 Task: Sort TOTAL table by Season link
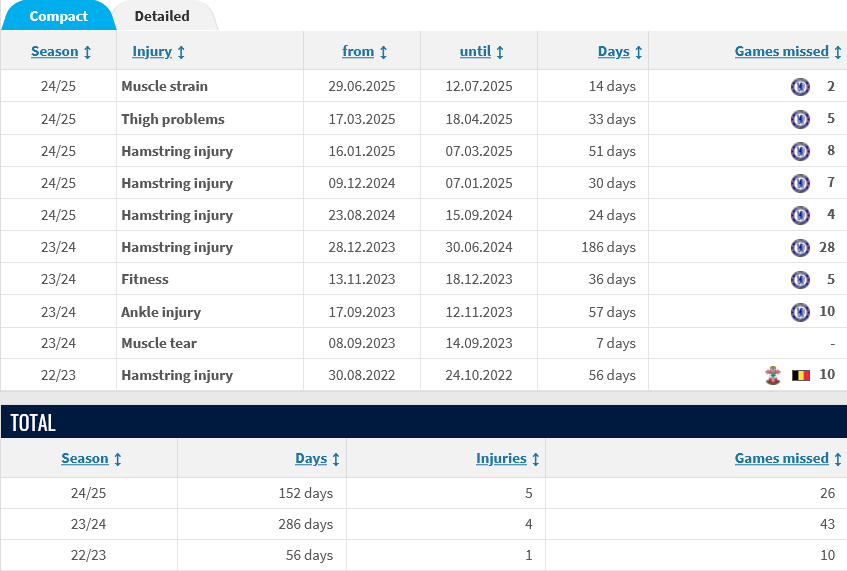click(85, 458)
